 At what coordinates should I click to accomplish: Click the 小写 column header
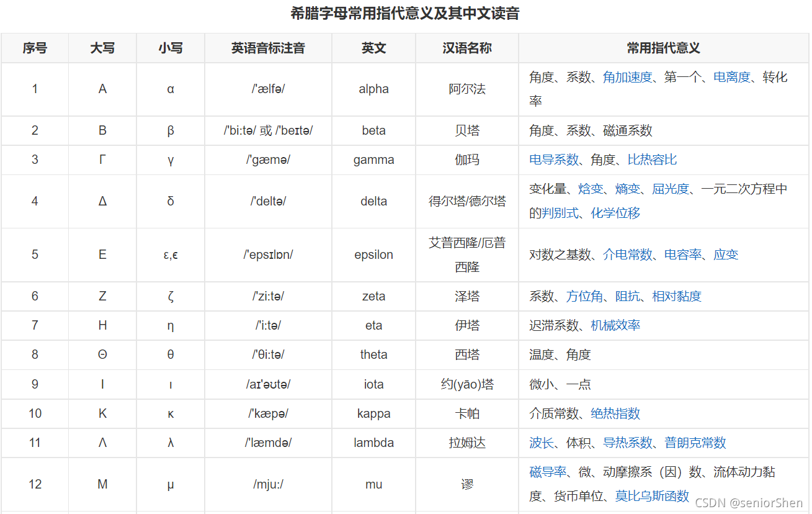(171, 48)
